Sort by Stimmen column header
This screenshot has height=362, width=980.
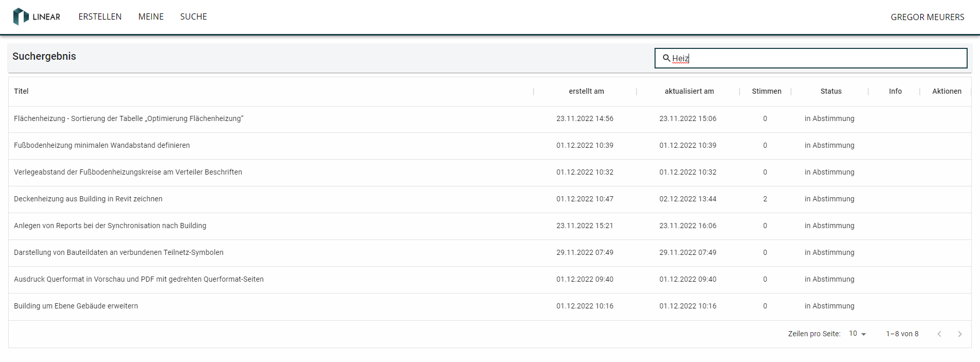[766, 91]
